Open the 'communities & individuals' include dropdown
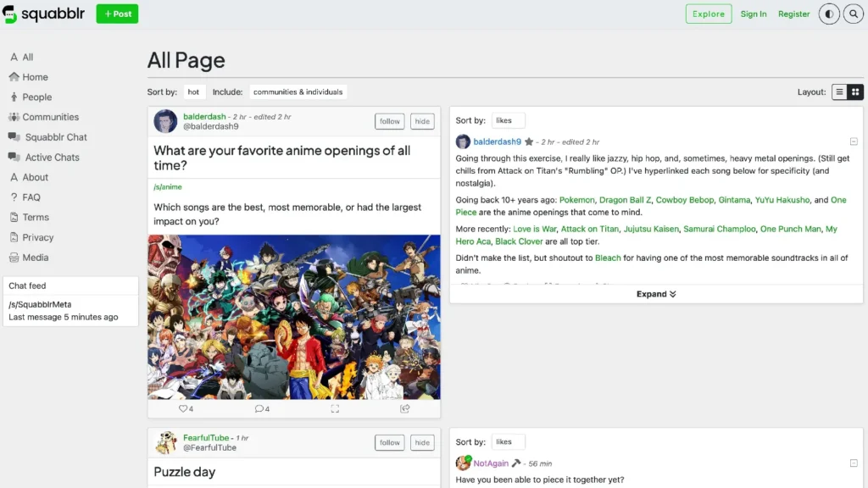The height and width of the screenshot is (488, 868). [298, 91]
